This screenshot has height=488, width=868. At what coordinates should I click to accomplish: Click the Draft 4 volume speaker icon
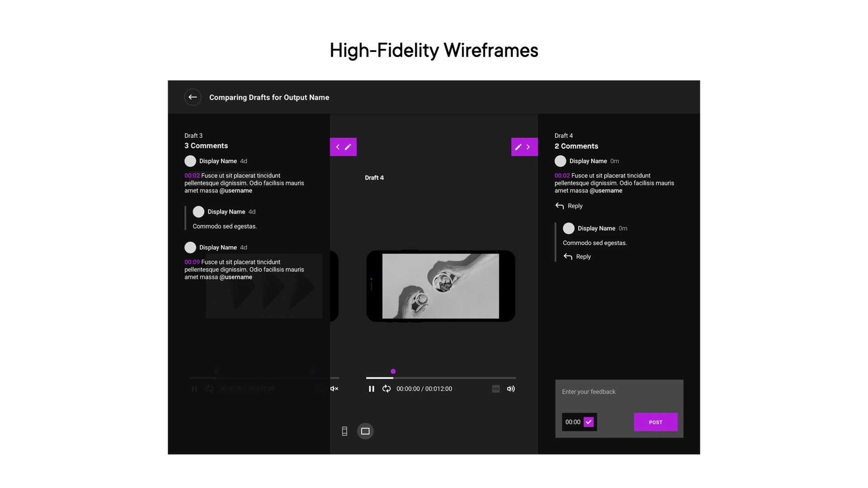click(x=511, y=389)
